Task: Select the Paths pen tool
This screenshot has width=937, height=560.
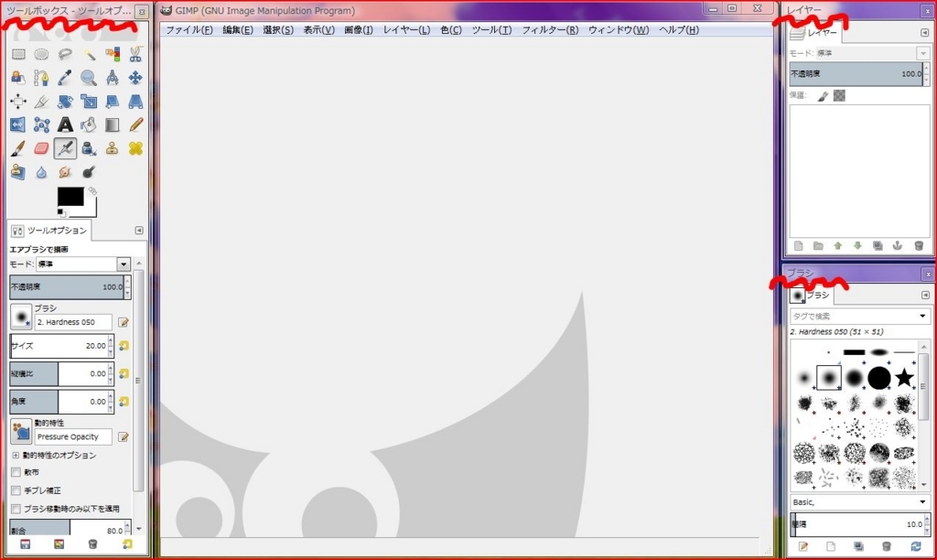Action: 41,78
